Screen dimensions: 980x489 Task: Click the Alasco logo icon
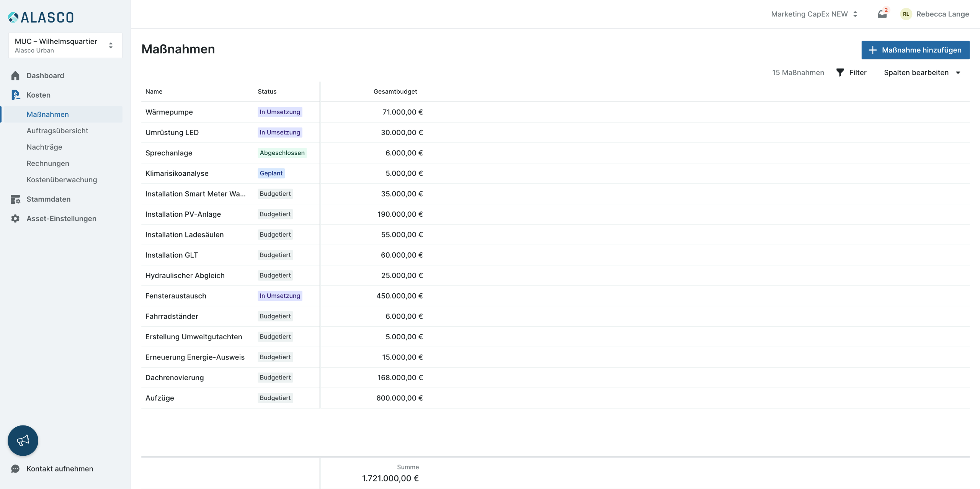[13, 17]
